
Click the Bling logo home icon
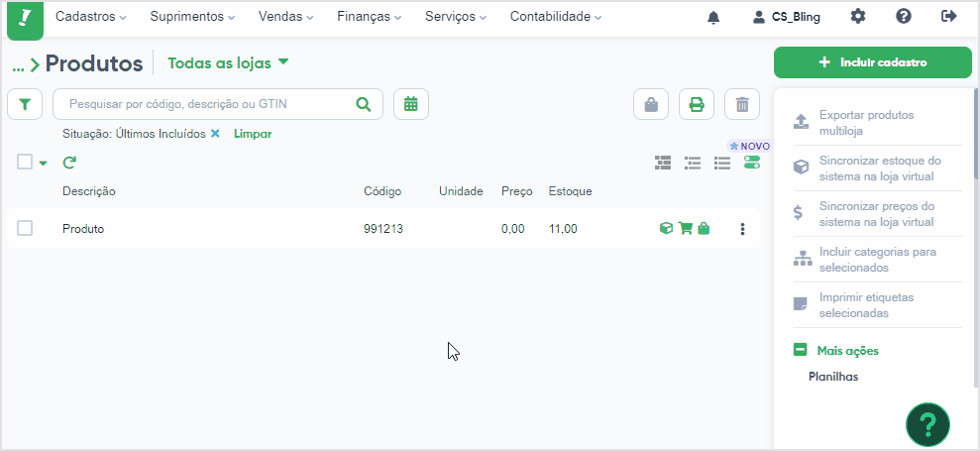click(25, 19)
